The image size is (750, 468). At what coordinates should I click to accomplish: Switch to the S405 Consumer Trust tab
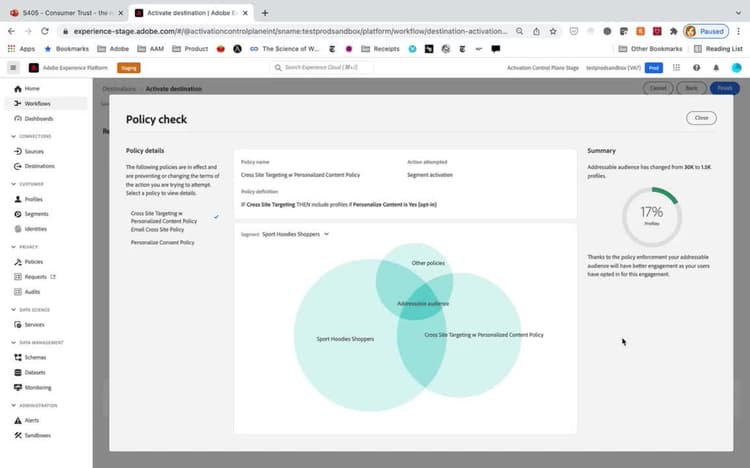click(x=64, y=13)
